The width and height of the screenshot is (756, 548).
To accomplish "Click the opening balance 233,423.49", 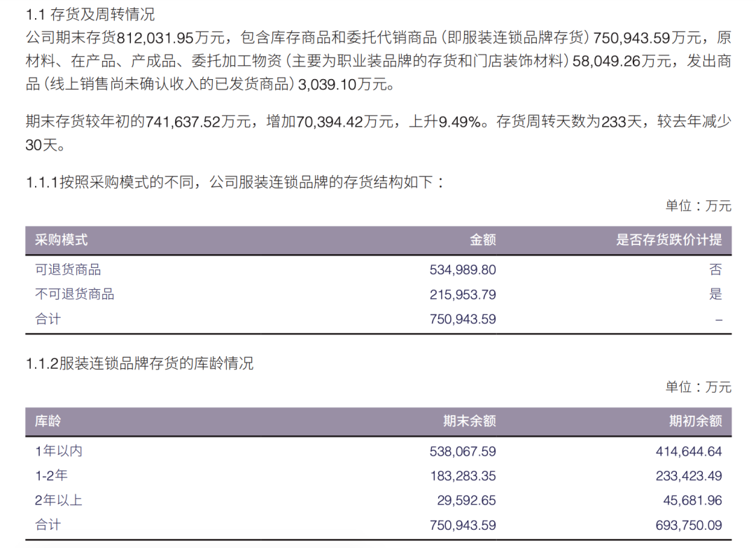I will [688, 477].
